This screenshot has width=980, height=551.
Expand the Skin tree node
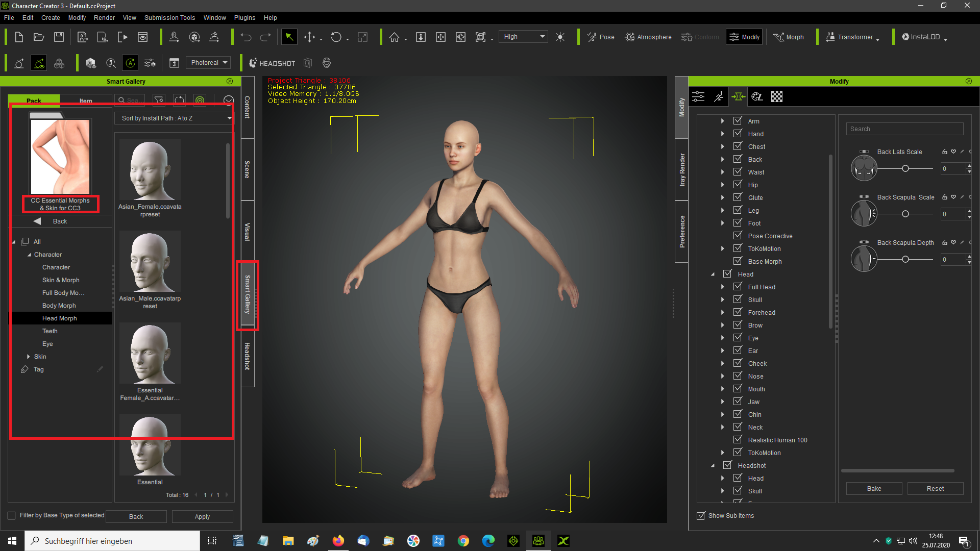pyautogui.click(x=28, y=357)
